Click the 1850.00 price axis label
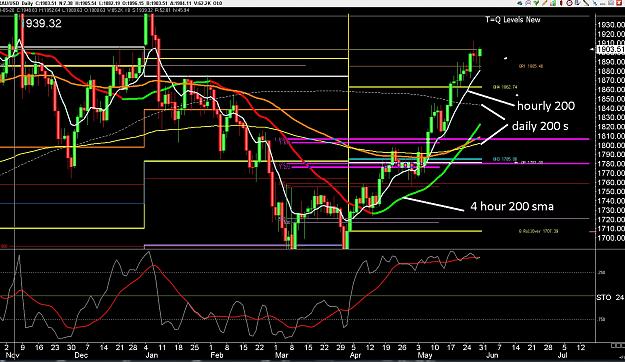Image resolution: width=625 pixels, height=362 pixels. point(610,99)
